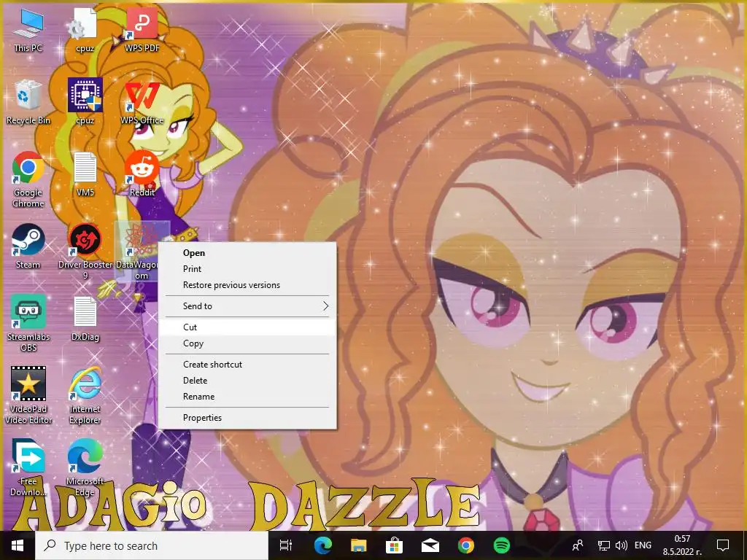Click the taskbar search box

[x=152, y=545]
